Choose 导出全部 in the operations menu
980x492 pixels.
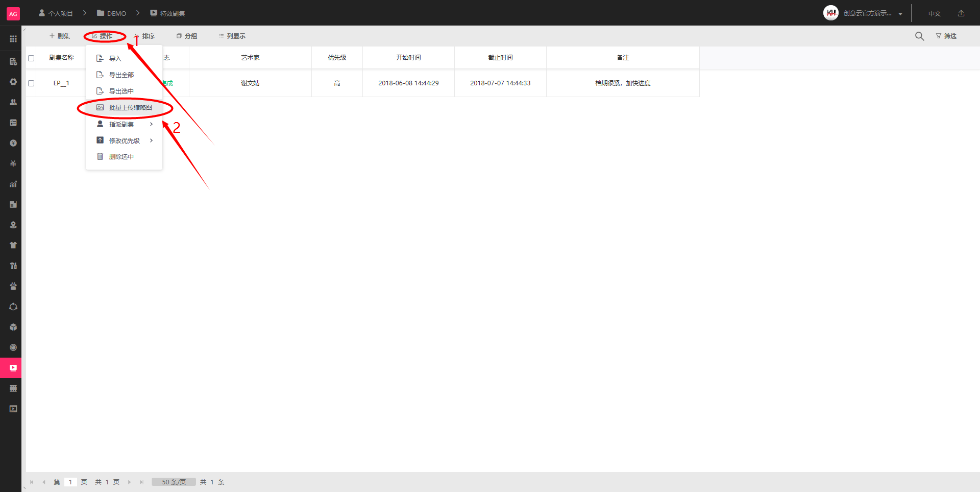(x=121, y=75)
